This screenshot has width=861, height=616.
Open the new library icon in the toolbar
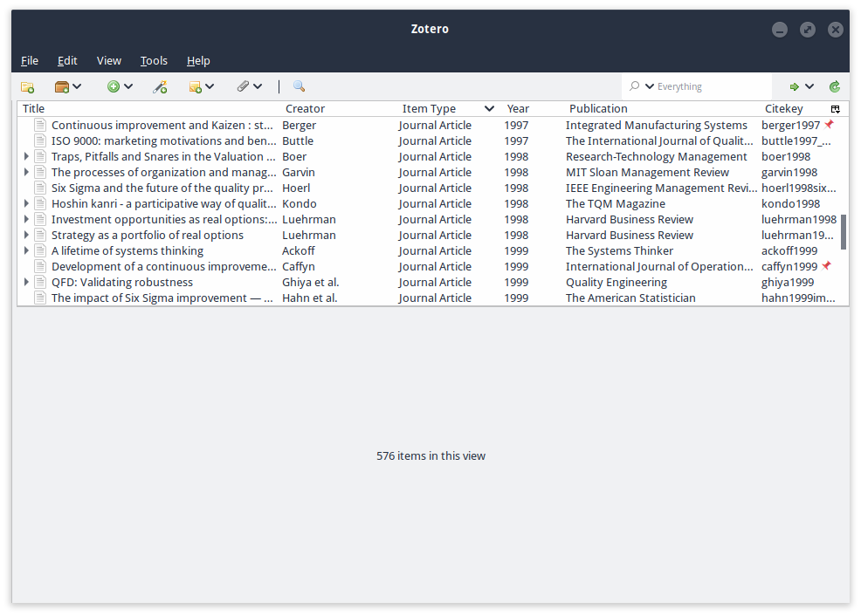coord(61,86)
